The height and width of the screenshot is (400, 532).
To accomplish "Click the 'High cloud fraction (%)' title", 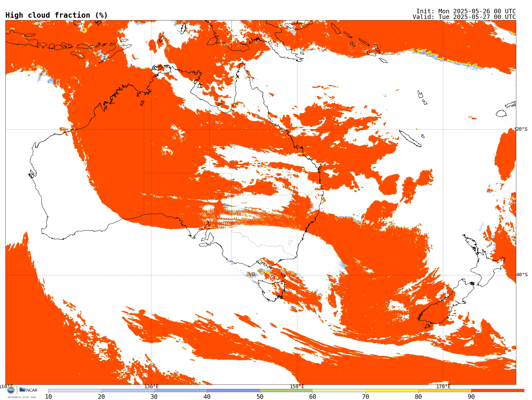I will [x=57, y=15].
